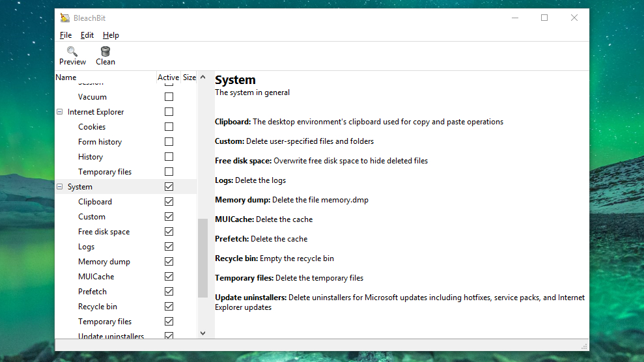Screen dimensions: 644x362
Task: Click the Clean trash can icon
Action: (x=105, y=51)
